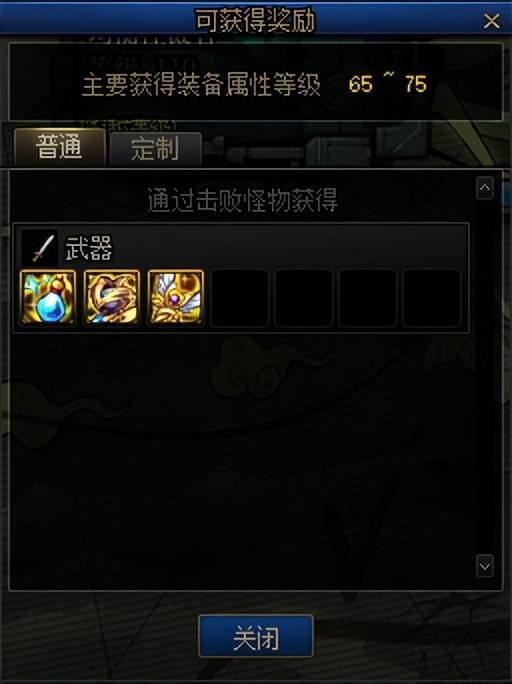
Task: Click the 65 ~ 75 level range text
Action: point(388,84)
